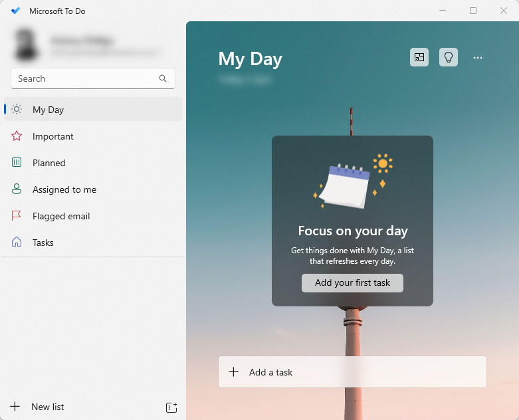519x420 pixels.
Task: Click the Microsoft To Do title bar logo
Action: (16, 11)
